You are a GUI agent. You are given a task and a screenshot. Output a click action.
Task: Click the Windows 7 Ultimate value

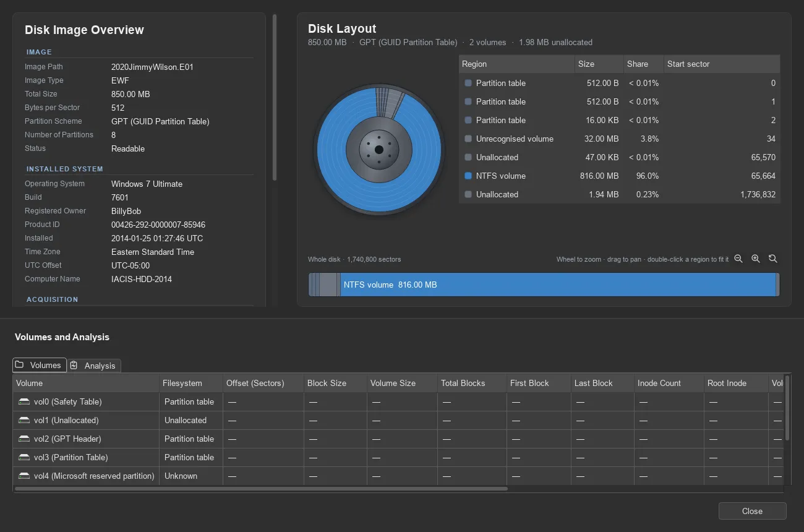pyautogui.click(x=147, y=184)
